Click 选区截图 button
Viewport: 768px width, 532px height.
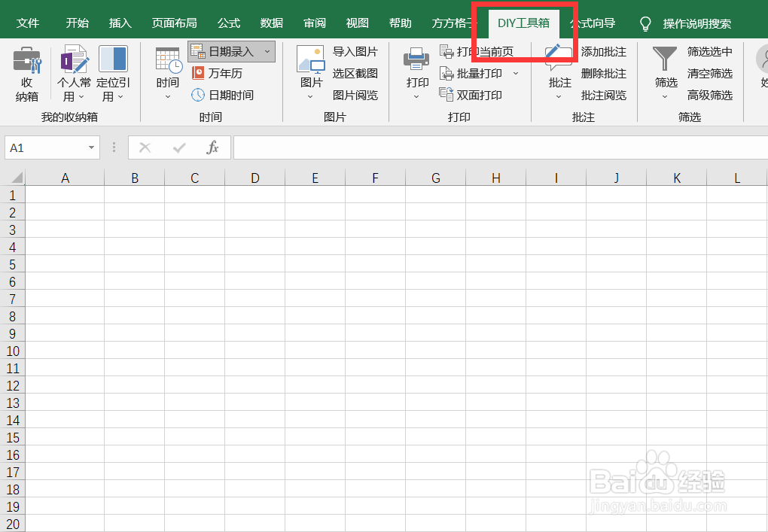point(355,74)
